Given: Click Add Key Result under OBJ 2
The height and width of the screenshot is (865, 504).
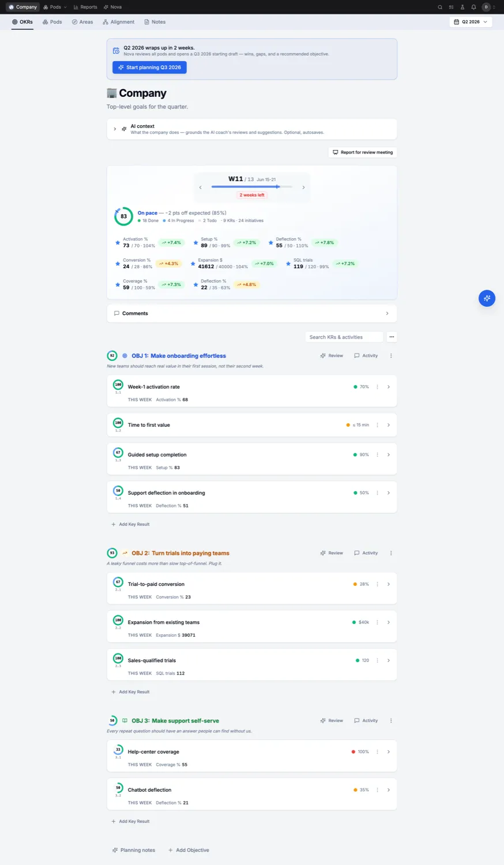Looking at the screenshot, I should 130,692.
